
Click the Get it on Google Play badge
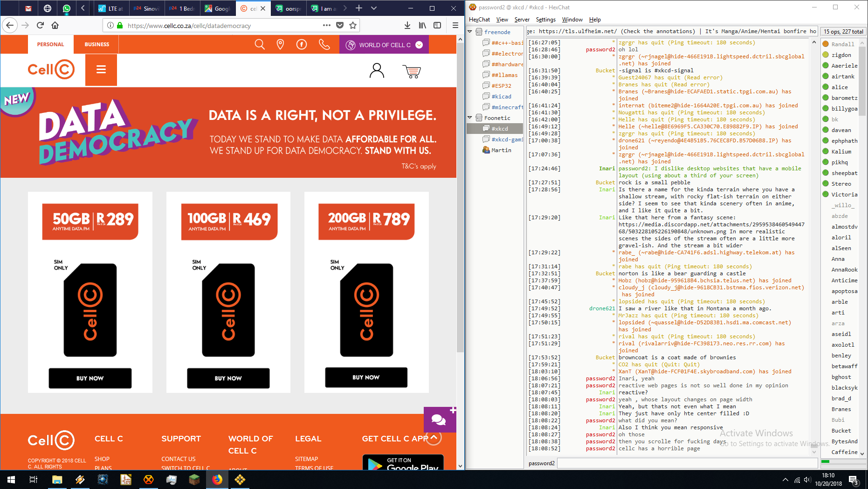coord(403,462)
